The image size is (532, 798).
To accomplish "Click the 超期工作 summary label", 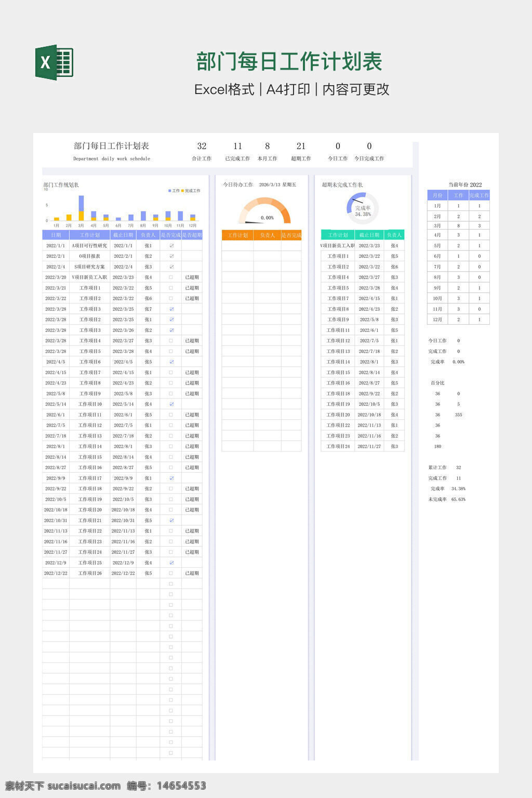I will (x=301, y=158).
